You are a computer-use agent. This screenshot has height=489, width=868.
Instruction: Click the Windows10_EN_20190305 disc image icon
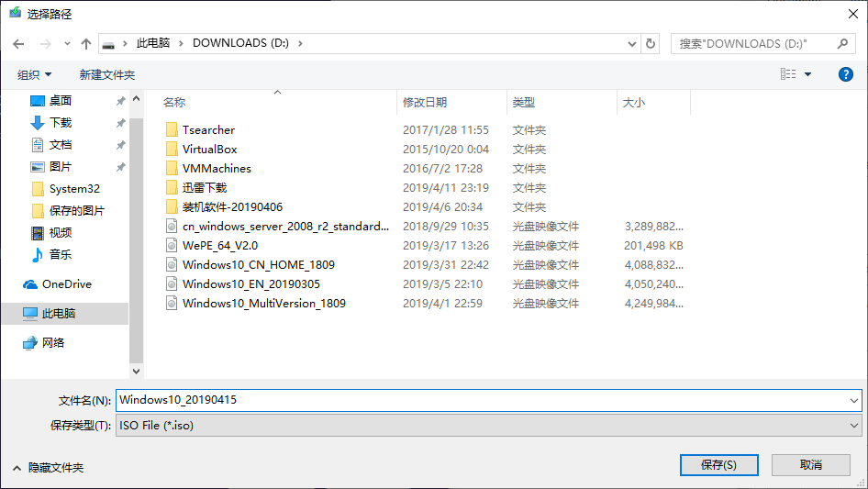172,284
